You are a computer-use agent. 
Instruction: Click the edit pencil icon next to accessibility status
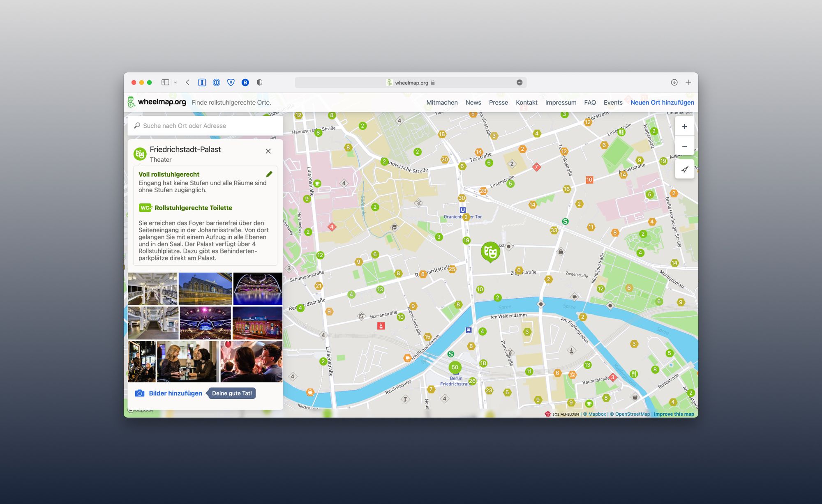[269, 174]
